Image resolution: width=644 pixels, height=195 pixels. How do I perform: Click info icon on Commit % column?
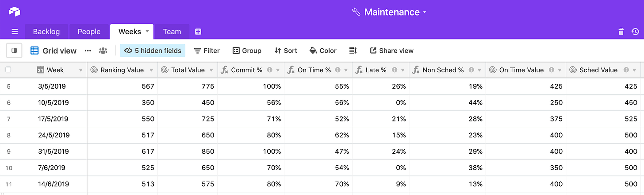270,70
